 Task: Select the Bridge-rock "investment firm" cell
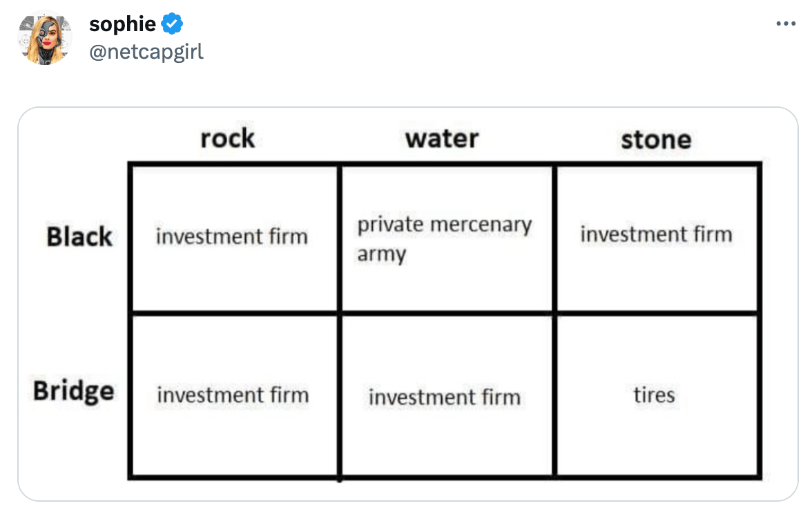click(233, 395)
